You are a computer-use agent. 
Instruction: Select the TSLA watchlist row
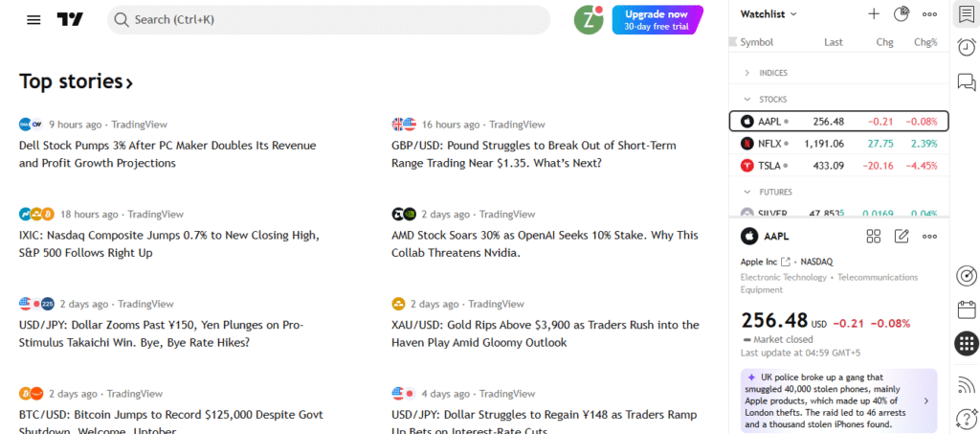(x=838, y=166)
